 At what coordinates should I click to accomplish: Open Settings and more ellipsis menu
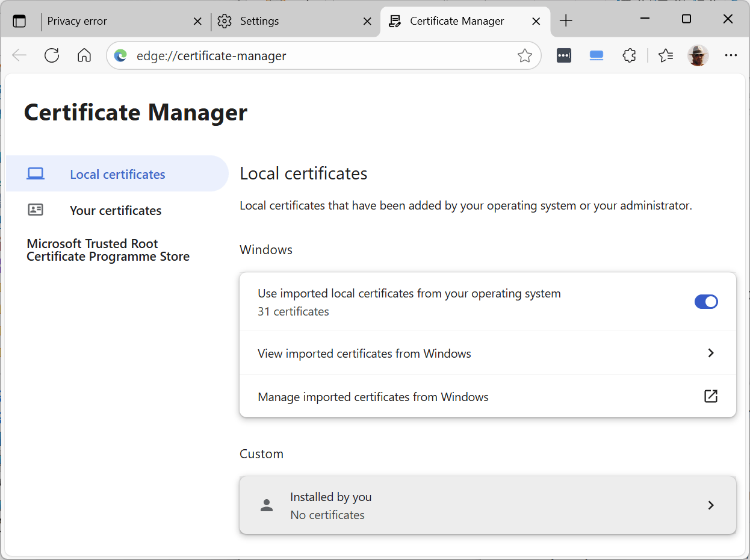point(731,55)
